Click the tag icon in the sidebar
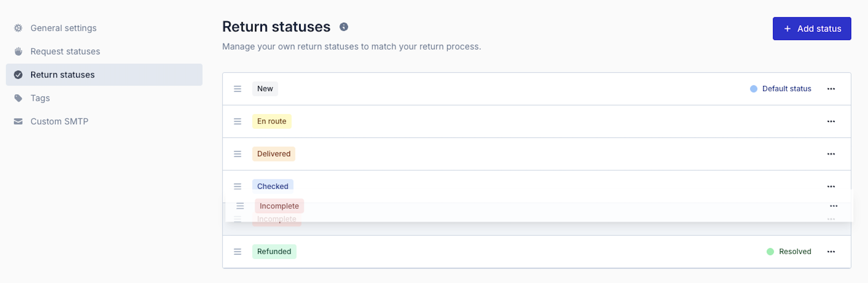The width and height of the screenshot is (868, 283). pyautogui.click(x=18, y=98)
